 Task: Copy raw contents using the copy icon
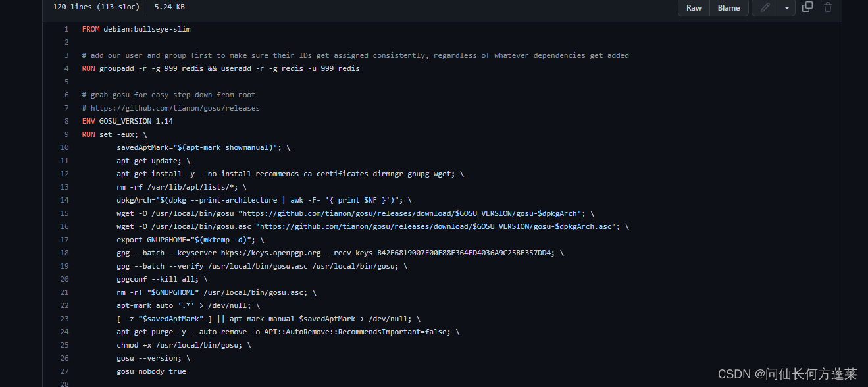click(x=807, y=7)
